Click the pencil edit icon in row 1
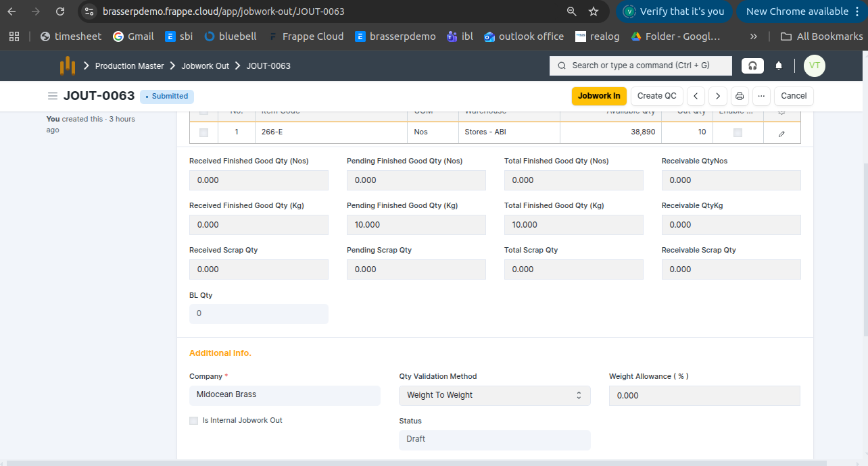This screenshot has width=868, height=466. point(781,133)
